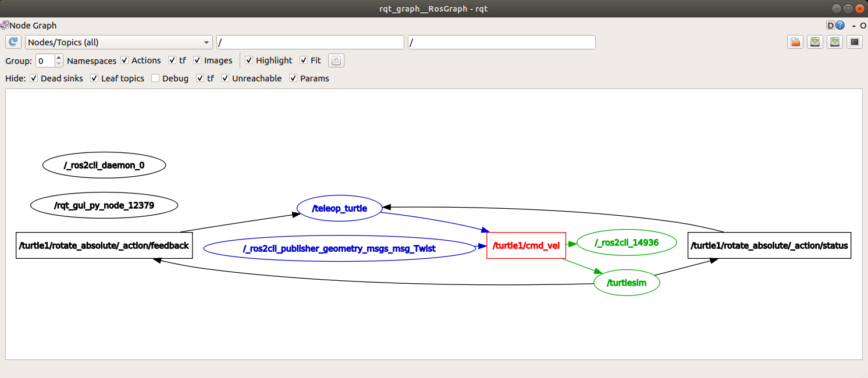Select the rotate_absolute/_action/status topic
The image size is (868, 378).
pos(769,245)
